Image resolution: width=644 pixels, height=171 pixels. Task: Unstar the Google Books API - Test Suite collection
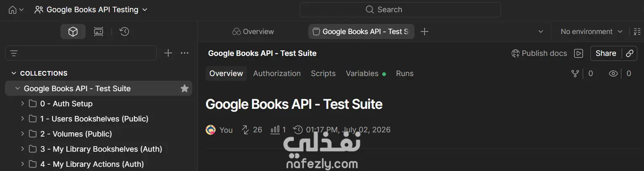[184, 89]
